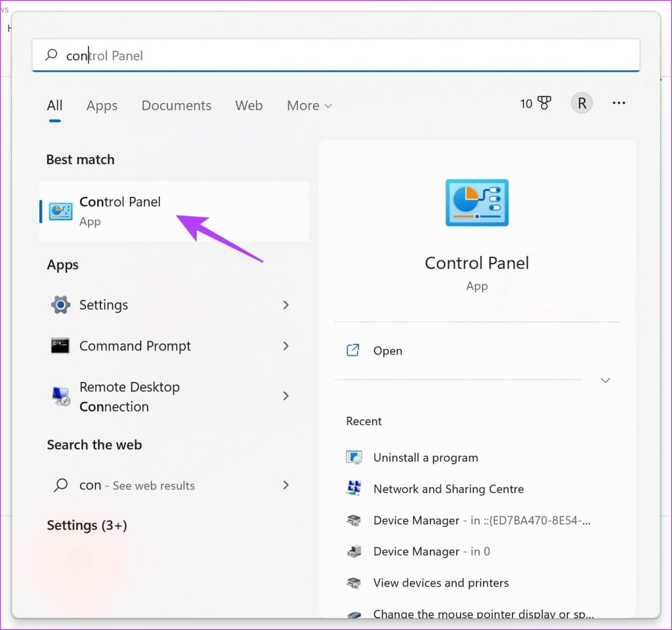Click Open to launch Control Panel
Screen dimensions: 672x630
(x=387, y=351)
